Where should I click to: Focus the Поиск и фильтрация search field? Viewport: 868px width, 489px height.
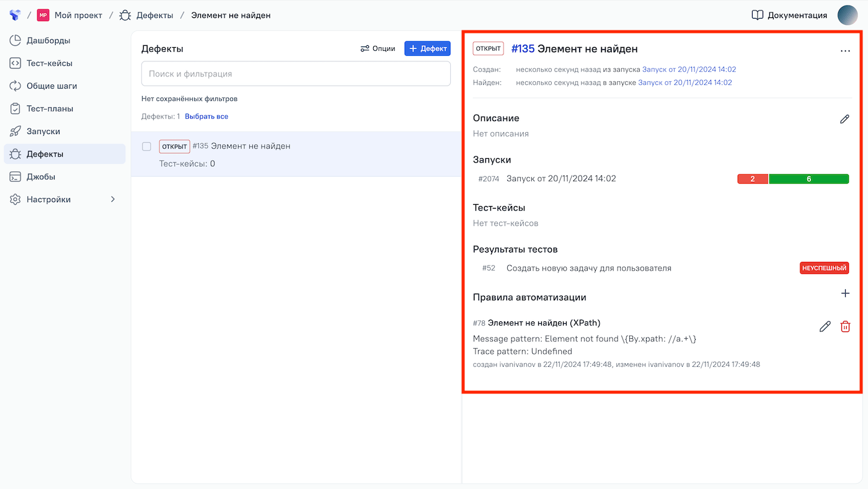pos(296,74)
